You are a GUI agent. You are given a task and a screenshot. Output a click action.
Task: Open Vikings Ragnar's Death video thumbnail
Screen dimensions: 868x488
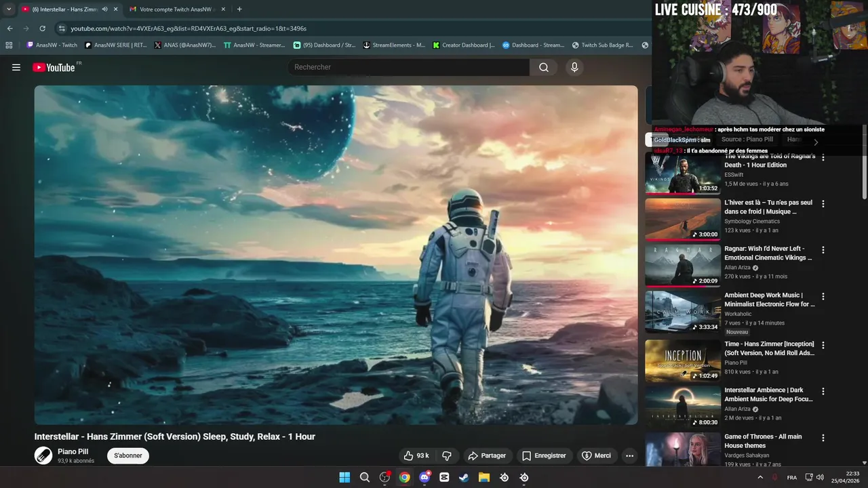[683, 173]
